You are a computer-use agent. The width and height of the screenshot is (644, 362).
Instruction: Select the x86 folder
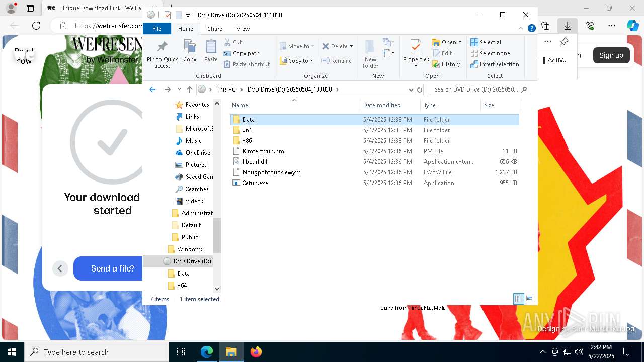(375, 141)
